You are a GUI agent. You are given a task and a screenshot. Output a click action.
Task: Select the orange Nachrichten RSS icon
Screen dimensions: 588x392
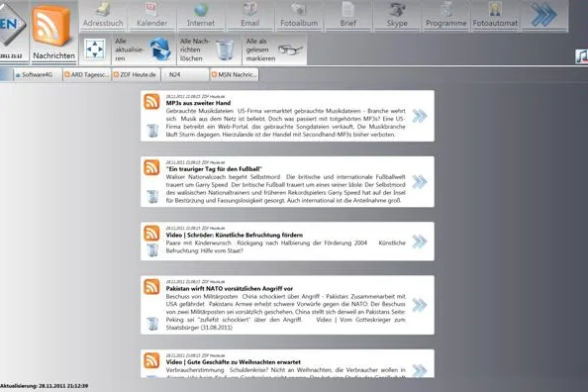point(51,27)
